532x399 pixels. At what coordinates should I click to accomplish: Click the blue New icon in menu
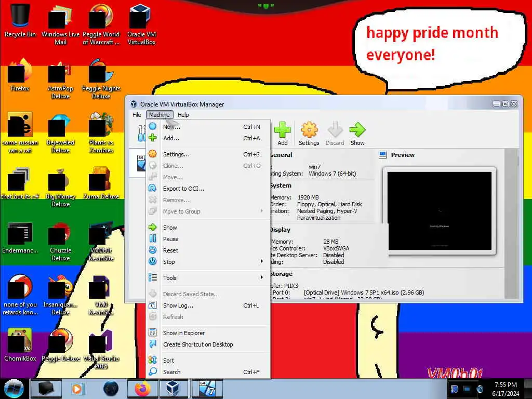[153, 126]
